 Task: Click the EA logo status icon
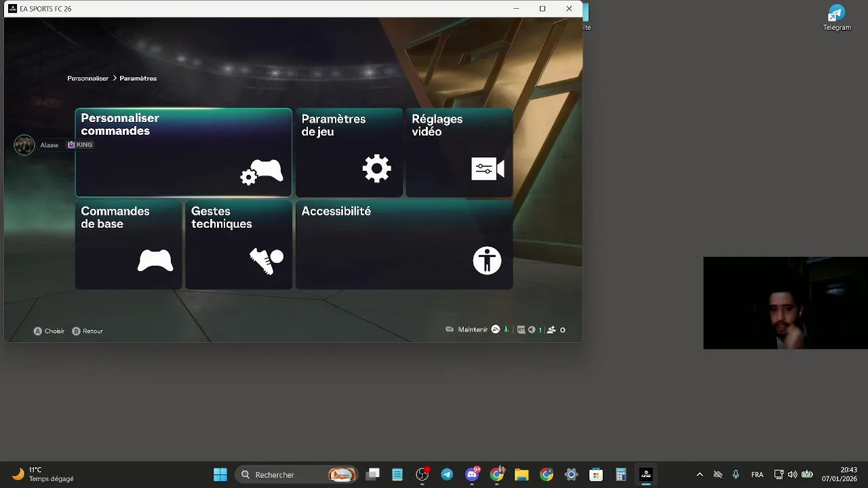496,329
